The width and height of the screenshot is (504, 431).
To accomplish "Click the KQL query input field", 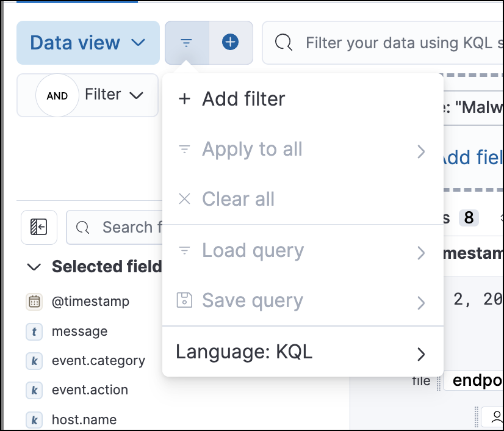I will (397, 43).
